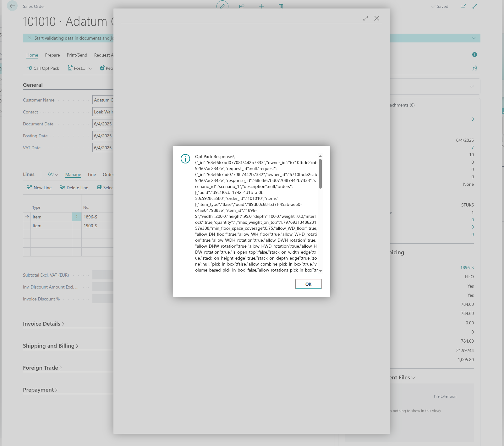Viewport: 504px width, 446px height.
Task: Click the share icon in header
Action: pos(242,6)
